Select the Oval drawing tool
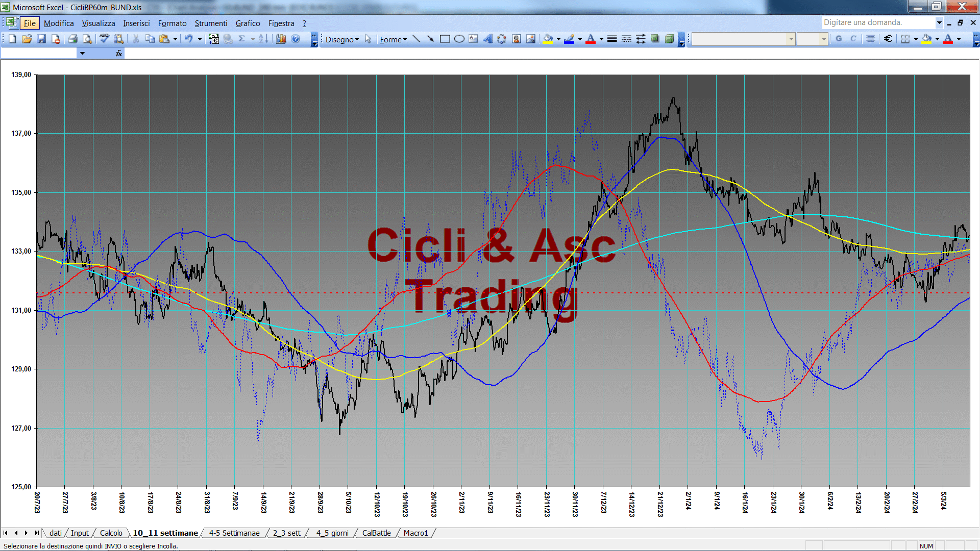980x551 pixels. click(459, 39)
